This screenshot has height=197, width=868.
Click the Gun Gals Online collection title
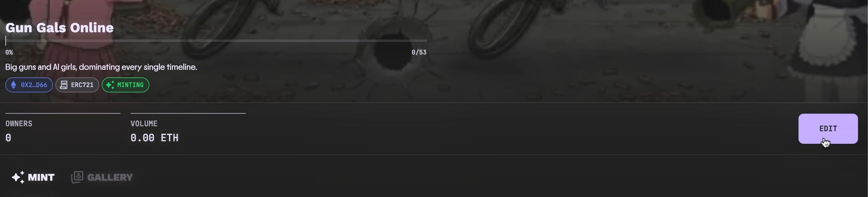click(x=59, y=28)
